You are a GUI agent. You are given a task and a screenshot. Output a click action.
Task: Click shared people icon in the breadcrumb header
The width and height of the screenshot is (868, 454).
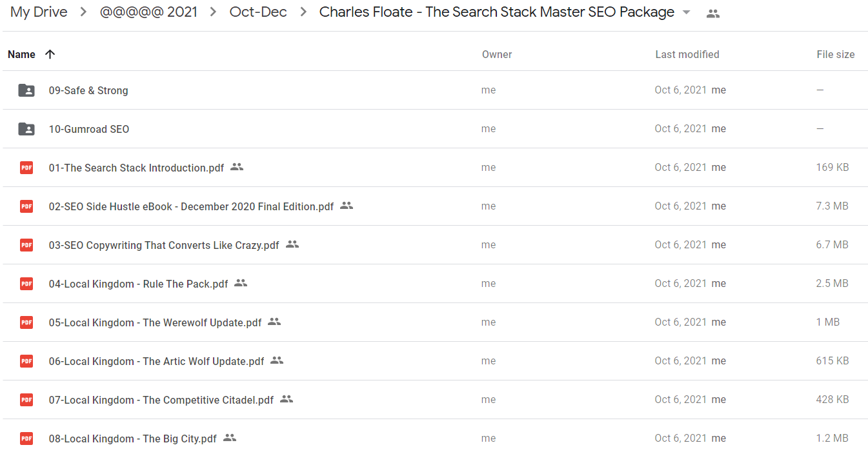[713, 13]
